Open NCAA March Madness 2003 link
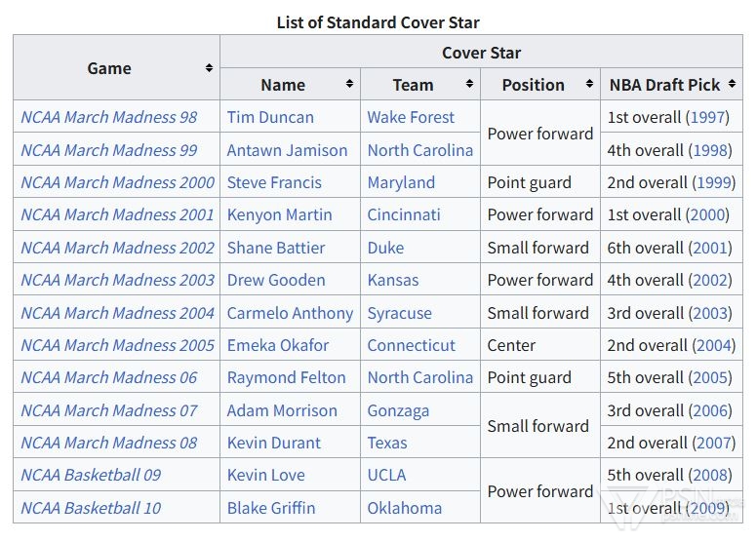Image resolution: width=756 pixels, height=542 pixels. point(118,280)
